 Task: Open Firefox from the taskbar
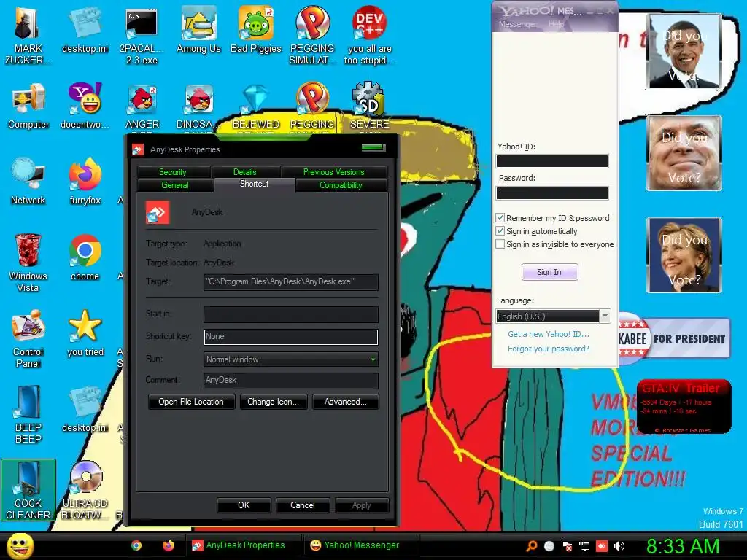click(x=169, y=545)
